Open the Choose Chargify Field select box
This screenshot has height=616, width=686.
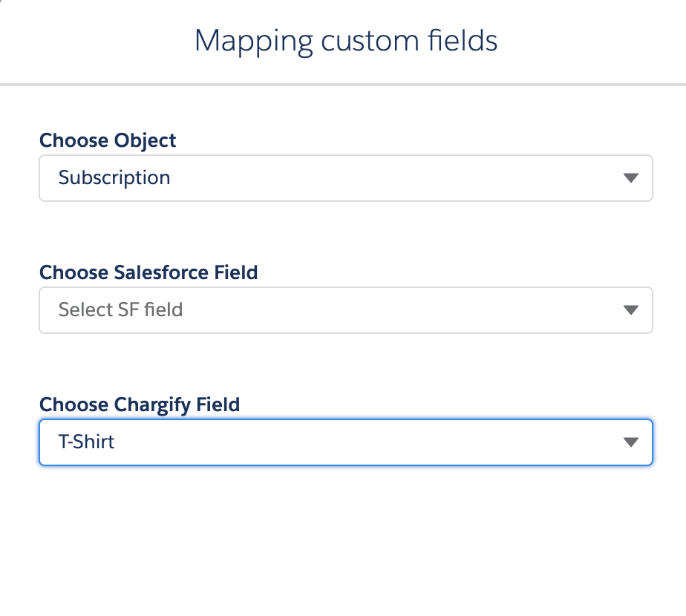(345, 442)
